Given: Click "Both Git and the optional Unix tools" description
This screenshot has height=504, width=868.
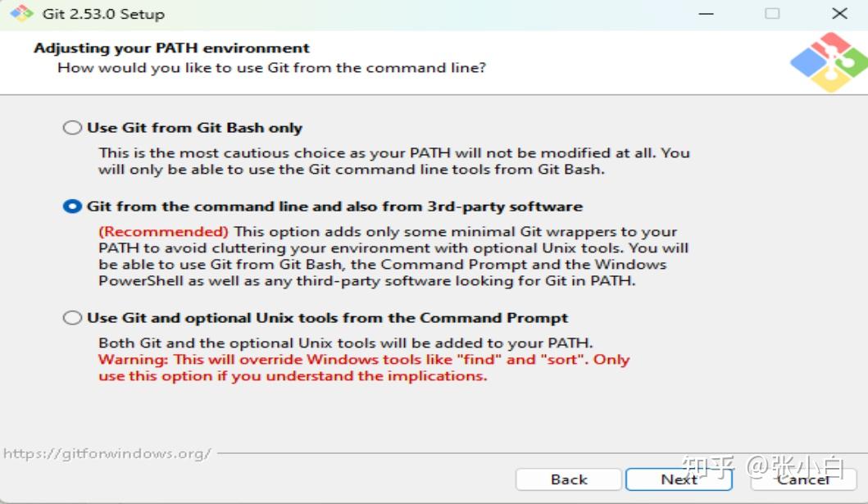Looking at the screenshot, I should 345,343.
